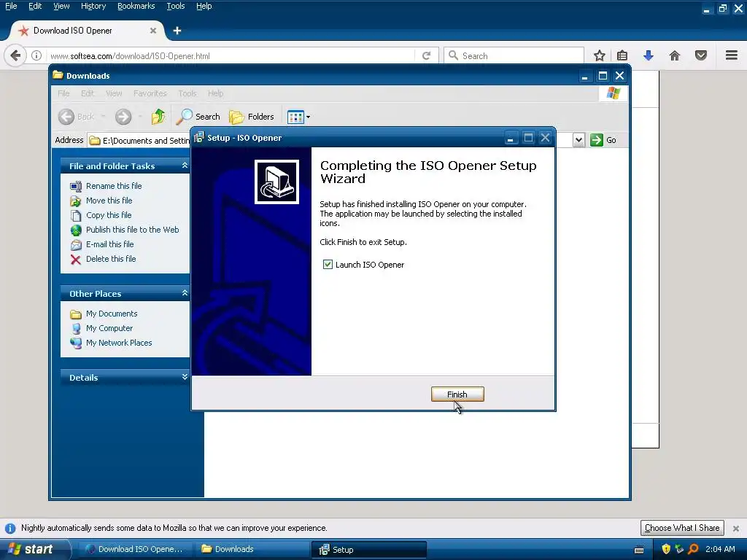Open Firefox Bookmarks menu
This screenshot has width=747, height=560.
(x=136, y=6)
